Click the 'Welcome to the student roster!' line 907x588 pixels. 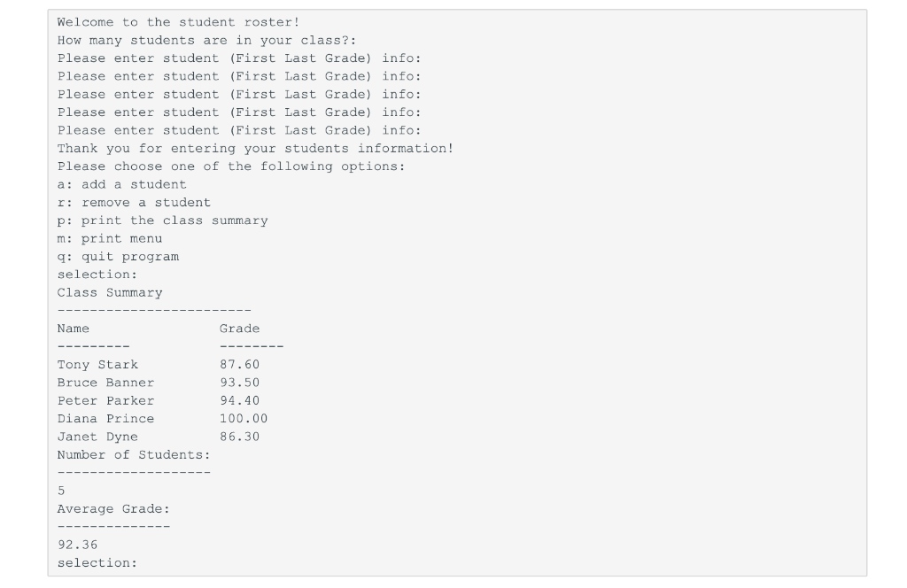(x=178, y=22)
